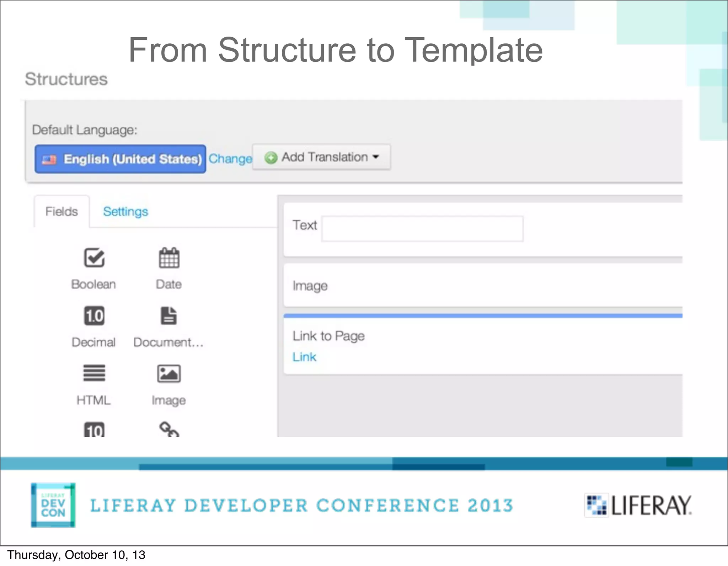Click the Link to Page label

pos(328,336)
